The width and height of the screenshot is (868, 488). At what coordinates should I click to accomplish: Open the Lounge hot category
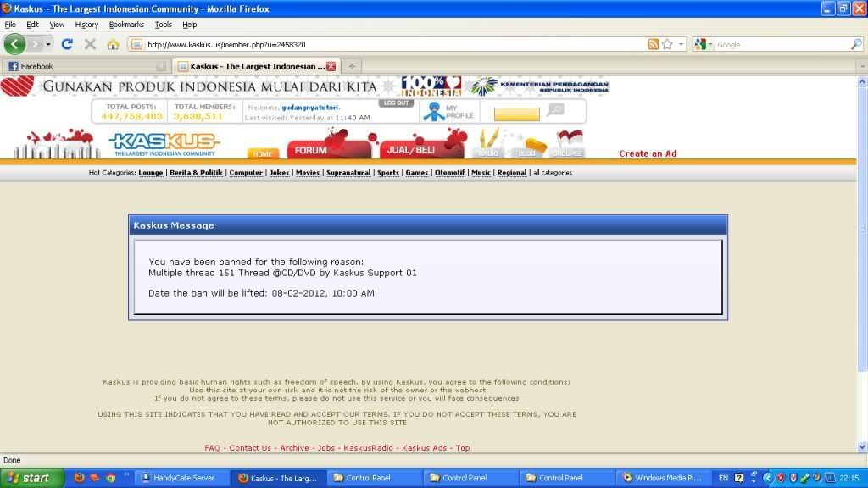(x=151, y=173)
